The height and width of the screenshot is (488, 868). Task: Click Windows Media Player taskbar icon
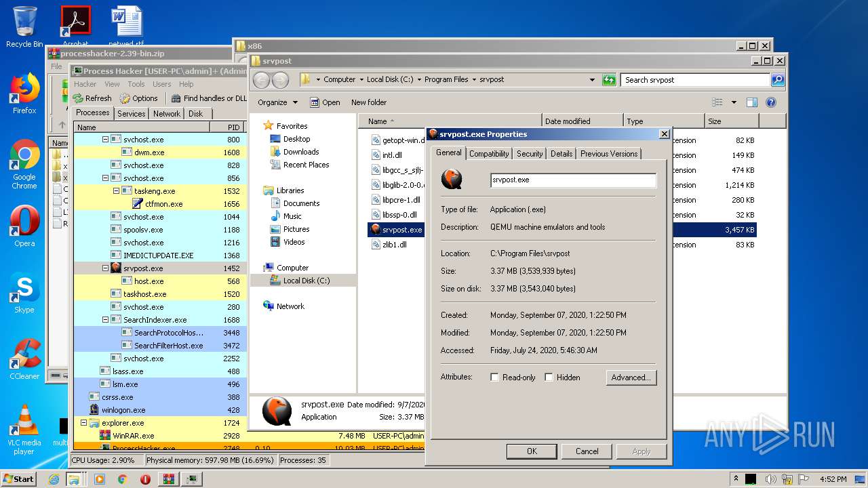pyautogui.click(x=100, y=479)
